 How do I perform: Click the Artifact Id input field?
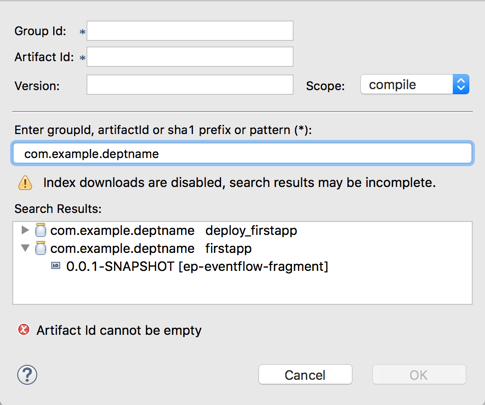(x=190, y=57)
